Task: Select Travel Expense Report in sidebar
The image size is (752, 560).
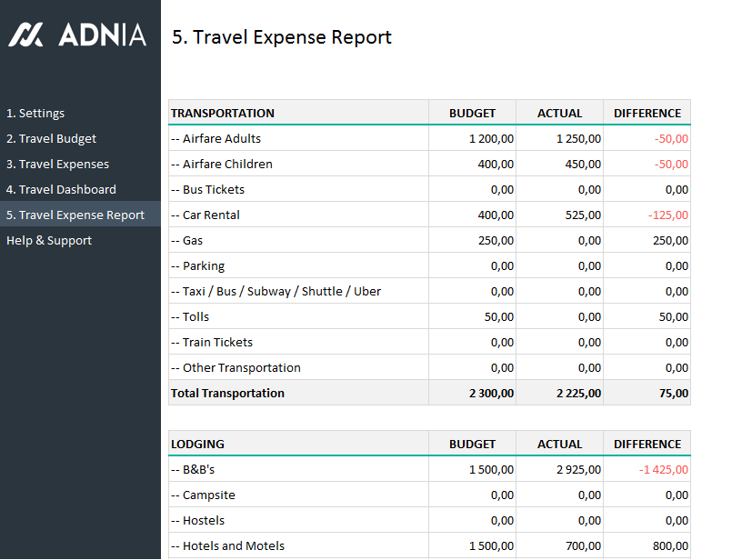Action: point(75,215)
